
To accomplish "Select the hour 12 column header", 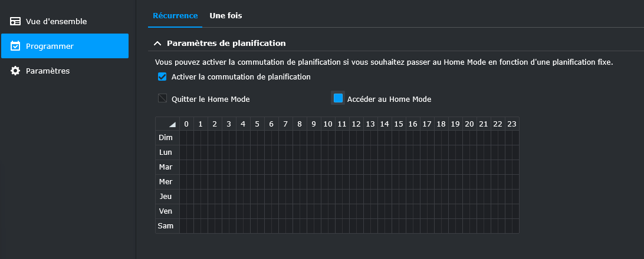I will pyautogui.click(x=356, y=124).
